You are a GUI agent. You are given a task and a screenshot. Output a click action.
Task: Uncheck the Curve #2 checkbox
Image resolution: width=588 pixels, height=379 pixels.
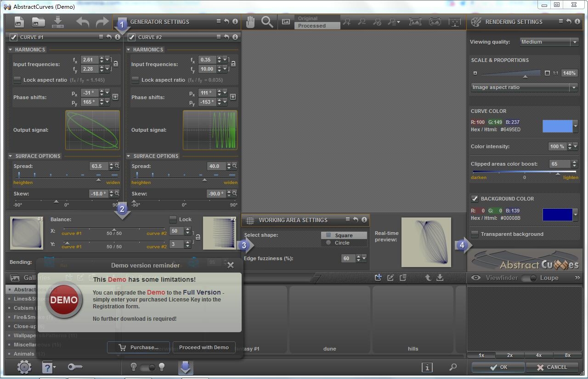pyautogui.click(x=132, y=37)
